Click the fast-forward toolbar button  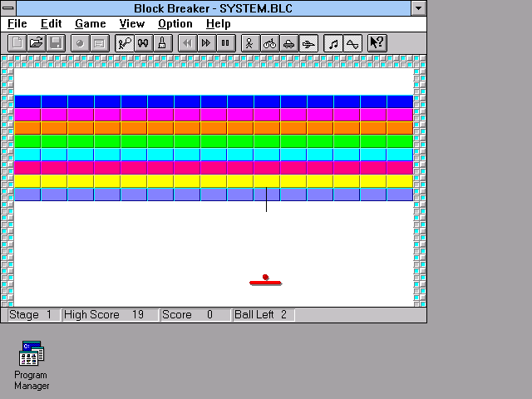pyautogui.click(x=206, y=42)
